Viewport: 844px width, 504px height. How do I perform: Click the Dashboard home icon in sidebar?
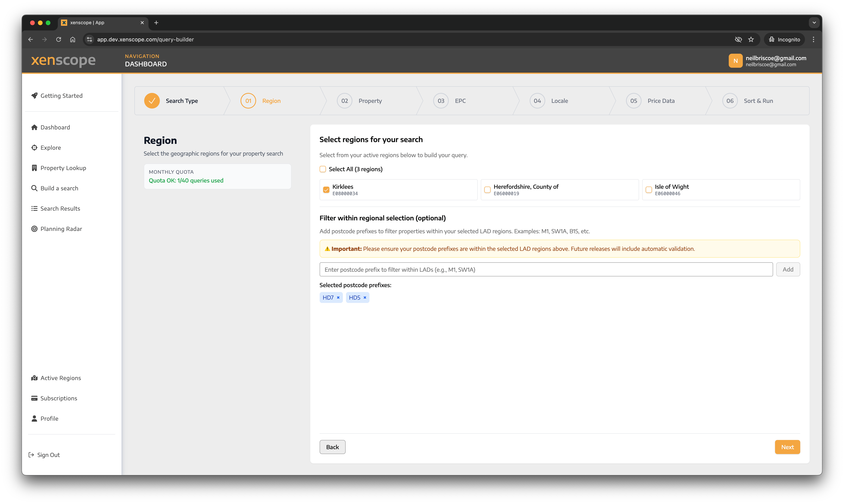click(34, 127)
